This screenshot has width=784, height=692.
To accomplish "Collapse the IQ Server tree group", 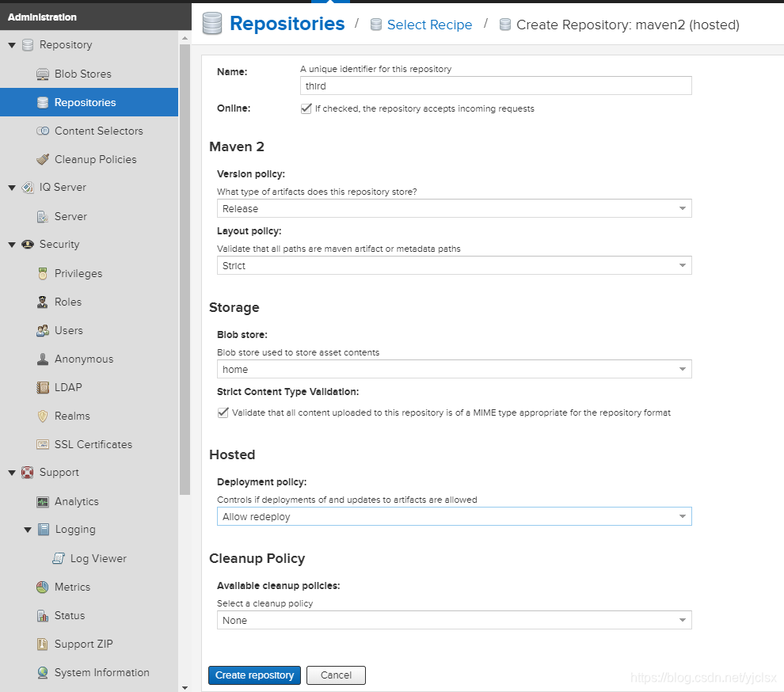I will (x=12, y=188).
